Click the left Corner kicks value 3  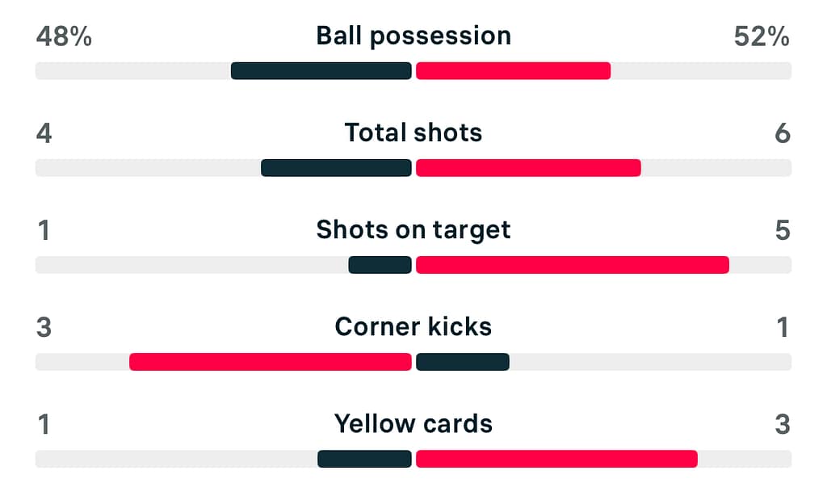pyautogui.click(x=44, y=327)
